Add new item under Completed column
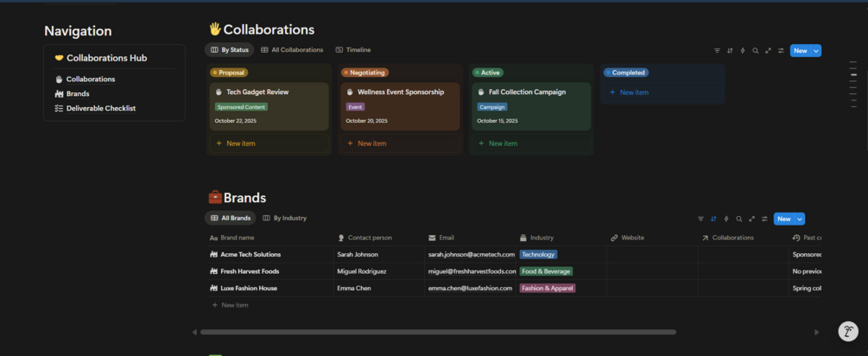This screenshot has height=356, width=868. point(629,92)
